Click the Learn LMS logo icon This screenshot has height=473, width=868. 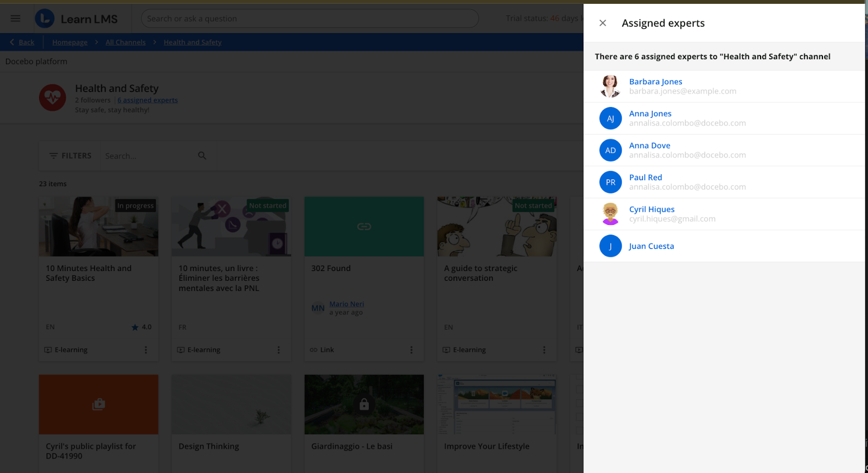pos(45,18)
